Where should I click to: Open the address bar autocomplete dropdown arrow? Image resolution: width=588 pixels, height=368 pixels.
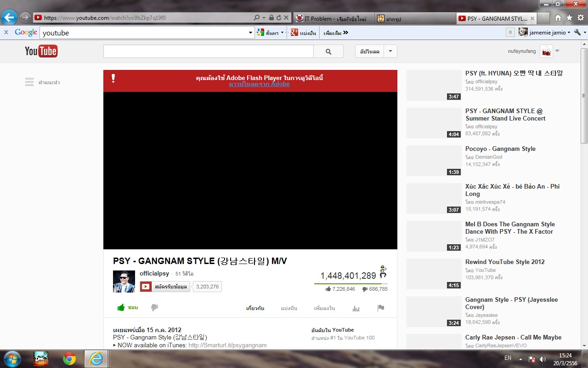pyautogui.click(x=264, y=18)
